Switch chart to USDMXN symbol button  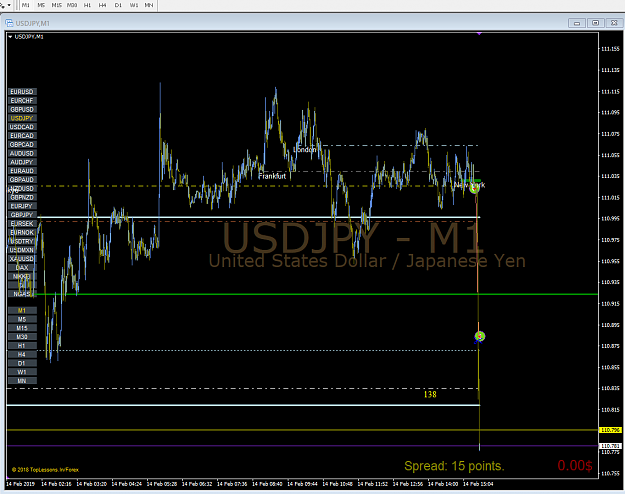pyautogui.click(x=22, y=250)
